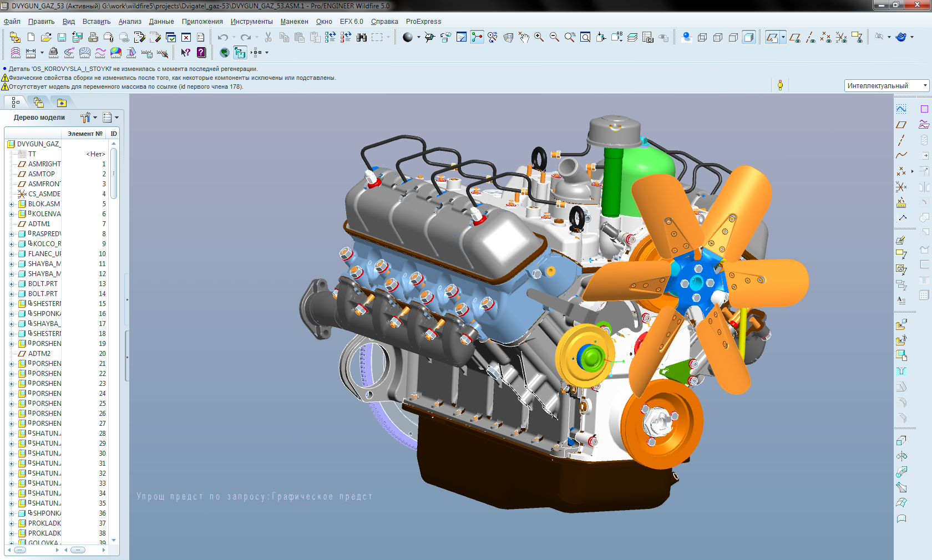
Task: Click the revolve tool icon
Action: click(x=901, y=456)
